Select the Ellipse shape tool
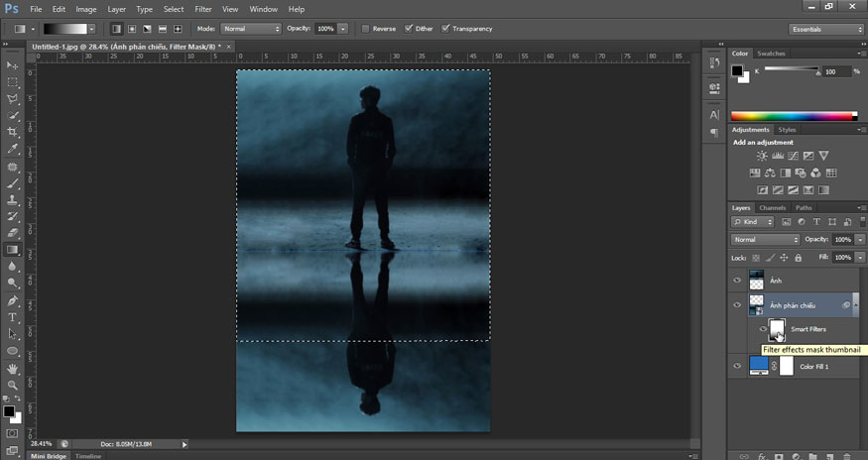The width and height of the screenshot is (868, 460). click(12, 351)
